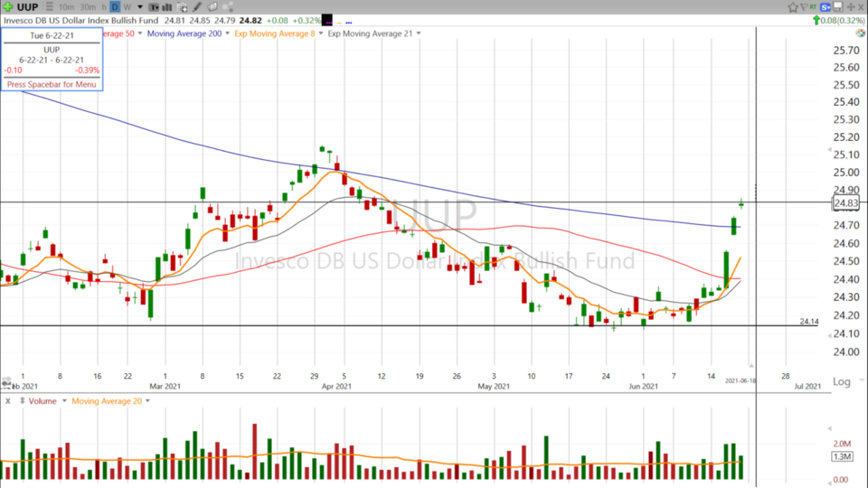Click the 2.0M volume axis label
This screenshot has width=868, height=488.
(842, 444)
